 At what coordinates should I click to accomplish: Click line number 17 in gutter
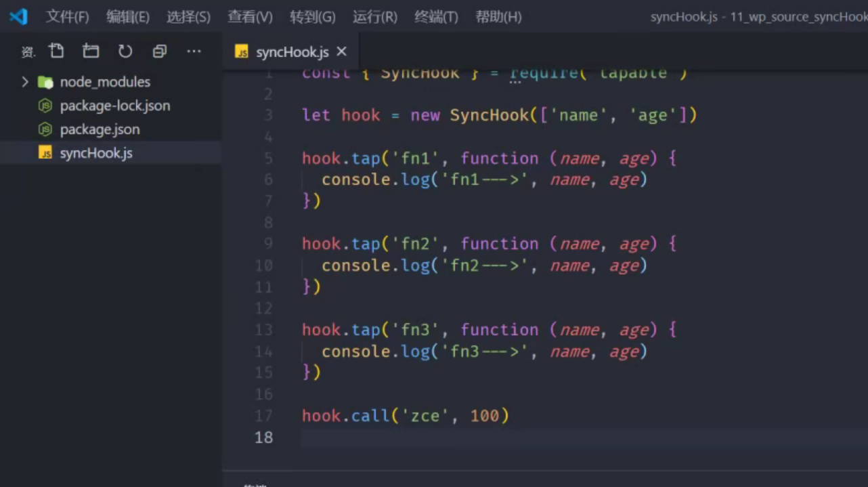(264, 416)
